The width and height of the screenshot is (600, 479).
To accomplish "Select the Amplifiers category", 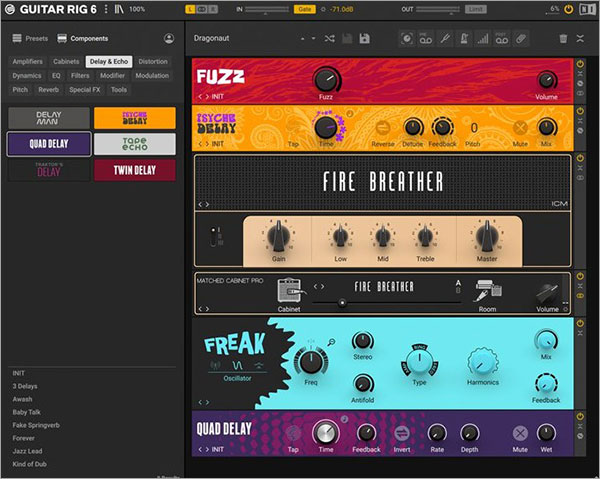I will (x=27, y=62).
